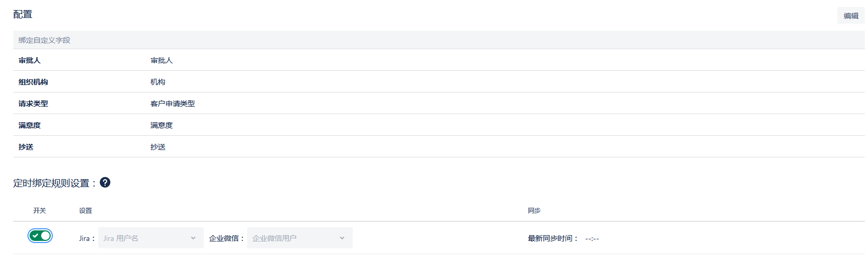Screen dimensions: 868x261
Task: Open the help icon beside 定时绑定规则设置
Action: pos(105,183)
